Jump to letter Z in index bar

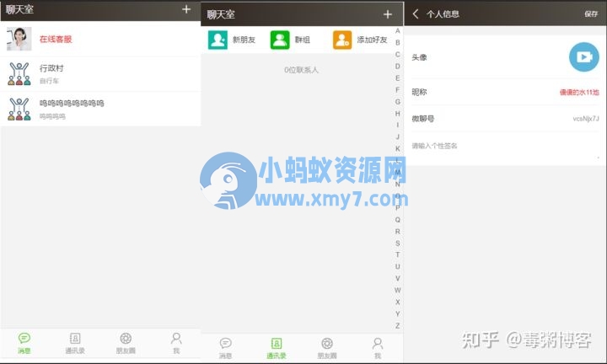[x=398, y=326]
